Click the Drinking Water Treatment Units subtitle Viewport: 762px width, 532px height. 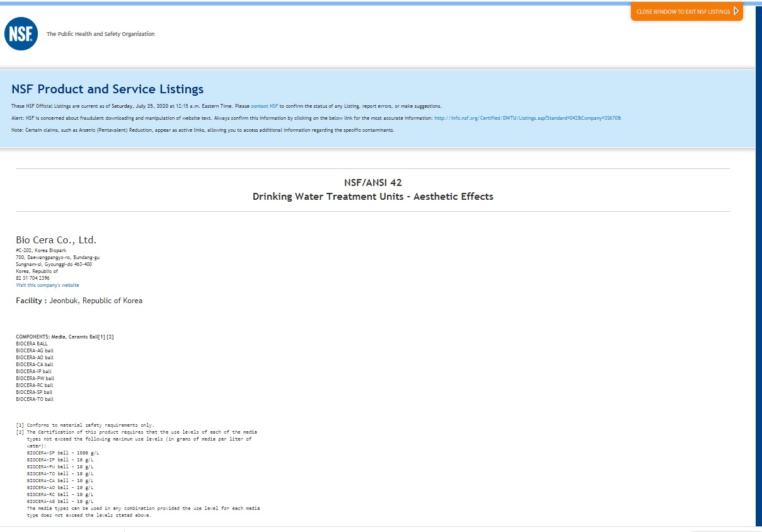point(372,197)
